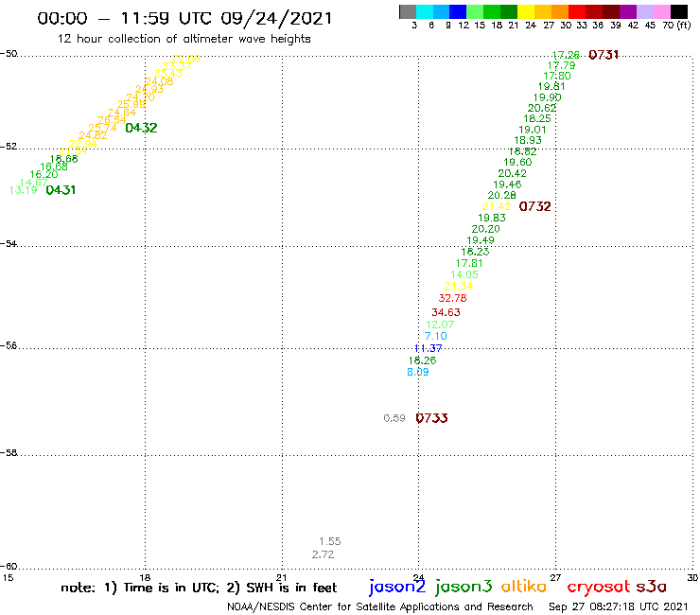Click the light green value 13.19
The image size is (700, 615).
tap(24, 190)
